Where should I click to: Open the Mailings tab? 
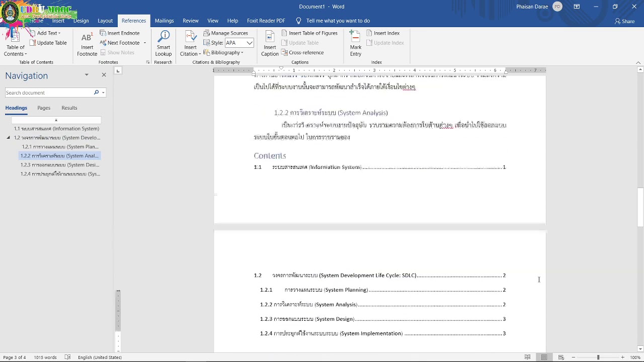pos(164,21)
